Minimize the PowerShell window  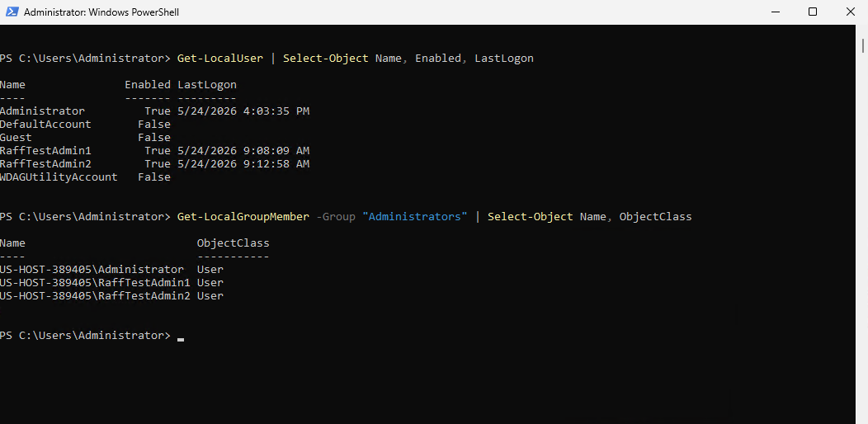point(774,12)
